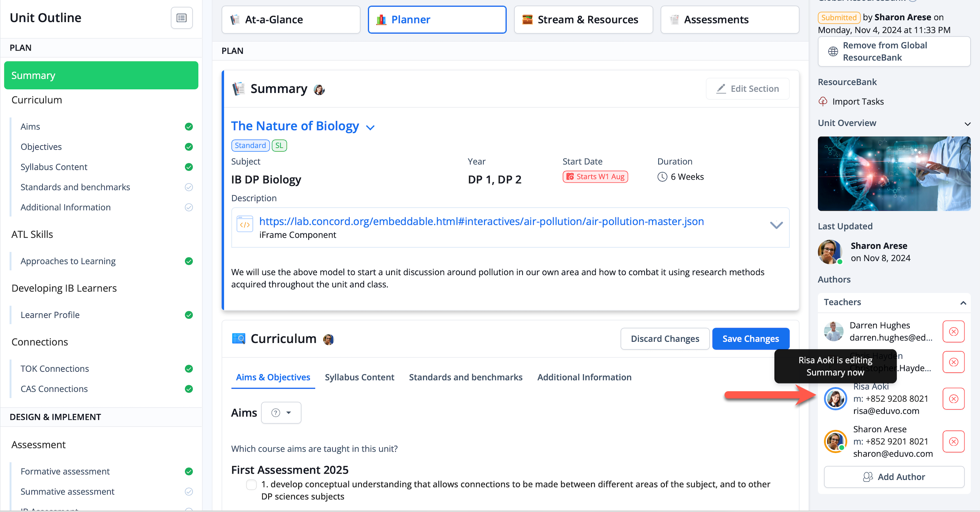Select CAS Connections outline item

coord(54,389)
